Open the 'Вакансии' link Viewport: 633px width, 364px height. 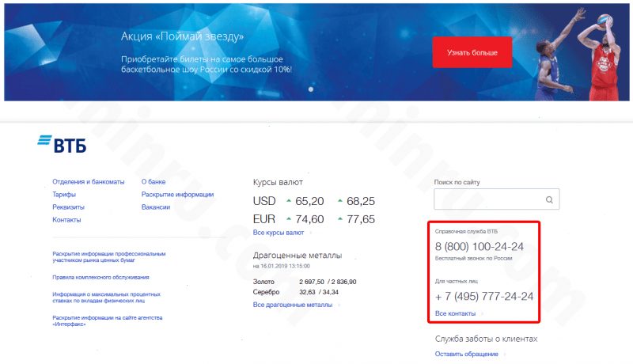156,207
